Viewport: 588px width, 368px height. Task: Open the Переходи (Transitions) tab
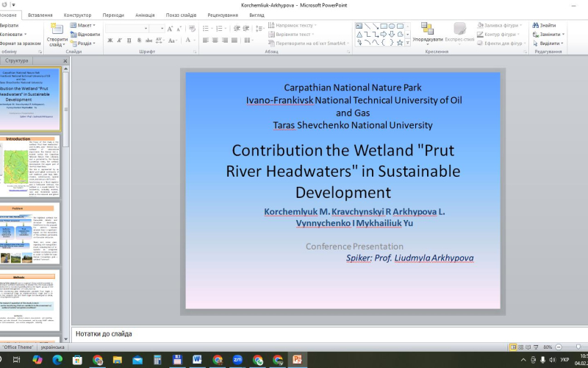[x=113, y=15]
